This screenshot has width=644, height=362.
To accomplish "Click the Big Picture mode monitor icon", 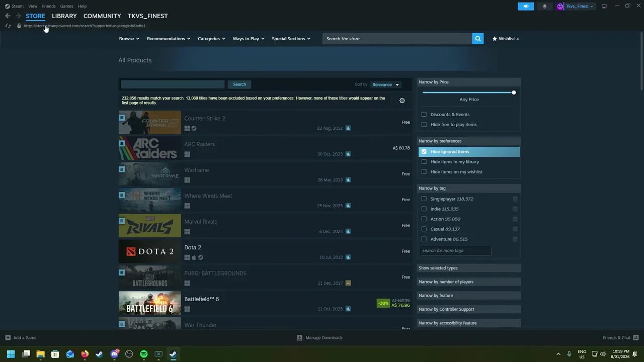I will [x=604, y=6].
